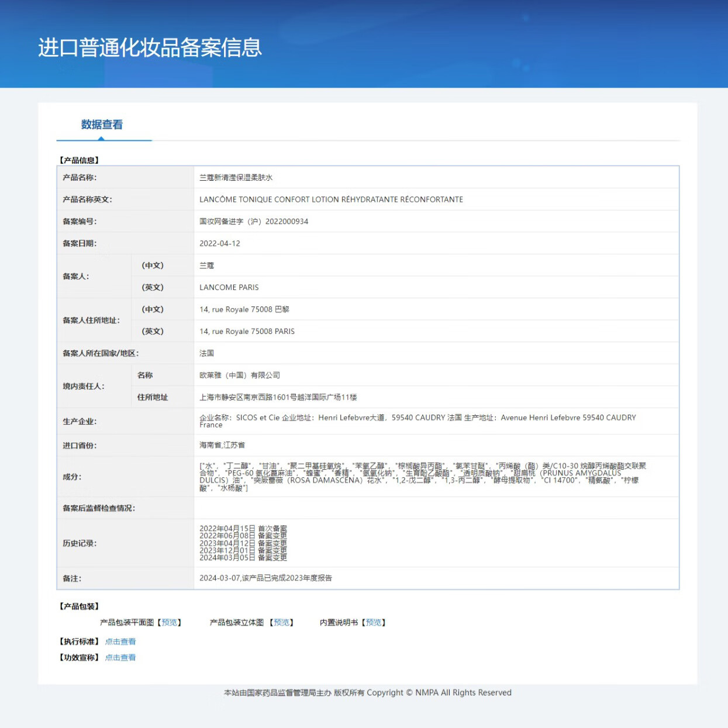
Task: Click 点击查看 next to 功效宣称
Action: click(x=120, y=658)
